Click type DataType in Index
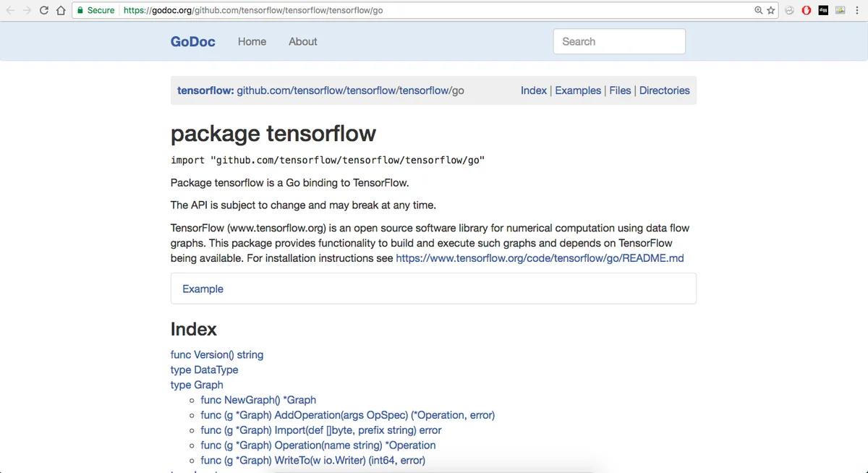This screenshot has width=868, height=473. (204, 370)
